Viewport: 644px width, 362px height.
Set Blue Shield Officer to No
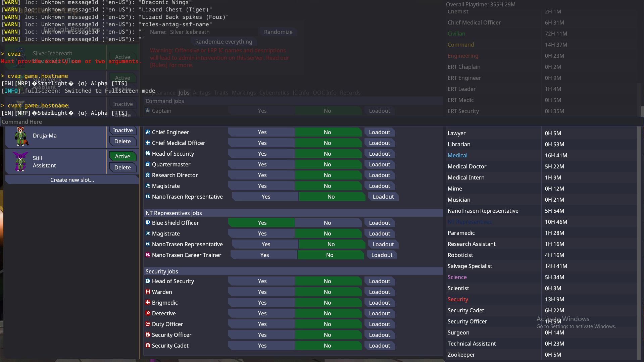tap(327, 223)
